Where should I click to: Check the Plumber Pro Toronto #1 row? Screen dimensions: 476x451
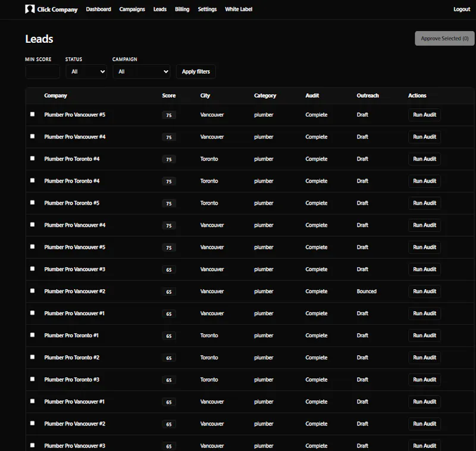[33, 335]
